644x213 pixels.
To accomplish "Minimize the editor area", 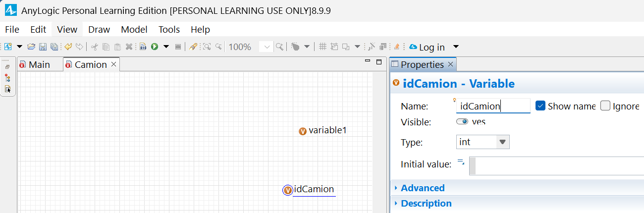I will 367,61.
